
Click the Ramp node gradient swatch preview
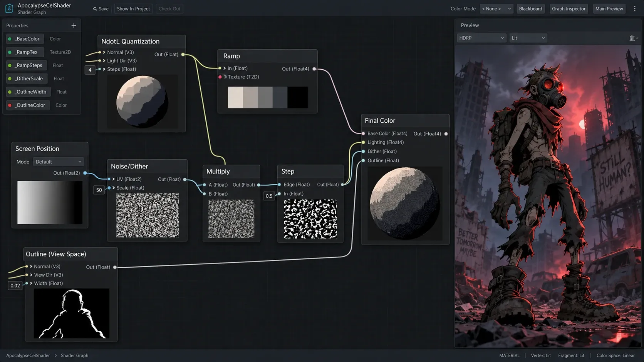268,97
